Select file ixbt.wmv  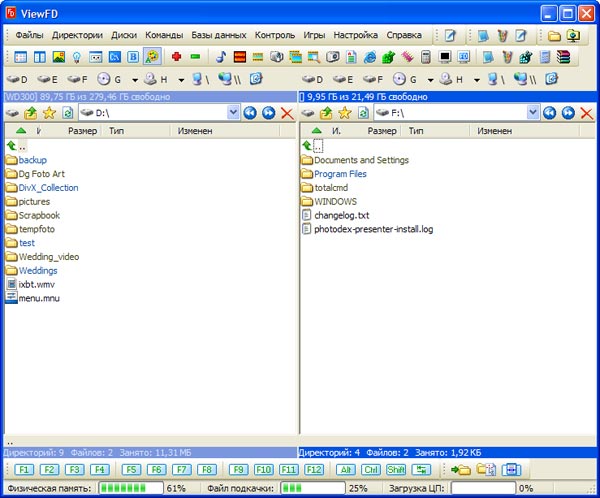pyautogui.click(x=31, y=284)
